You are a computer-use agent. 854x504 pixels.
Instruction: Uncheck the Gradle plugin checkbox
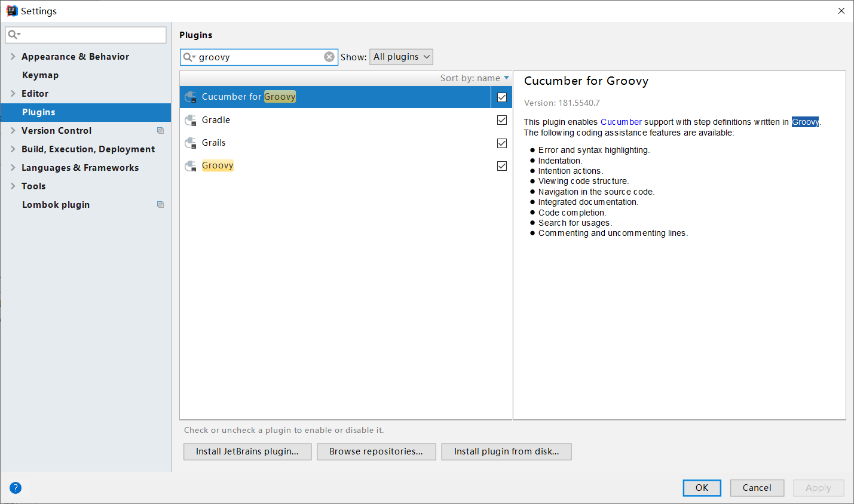click(x=502, y=120)
